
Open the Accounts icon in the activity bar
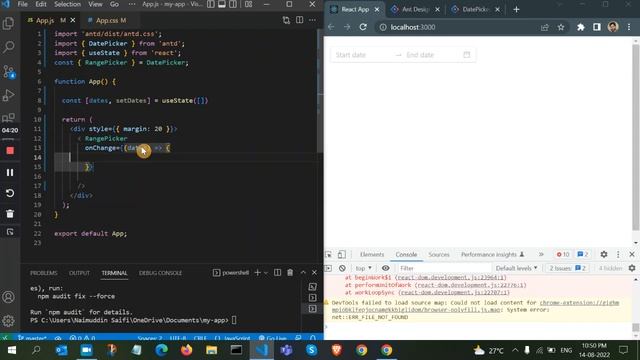pyautogui.click(x=8, y=297)
